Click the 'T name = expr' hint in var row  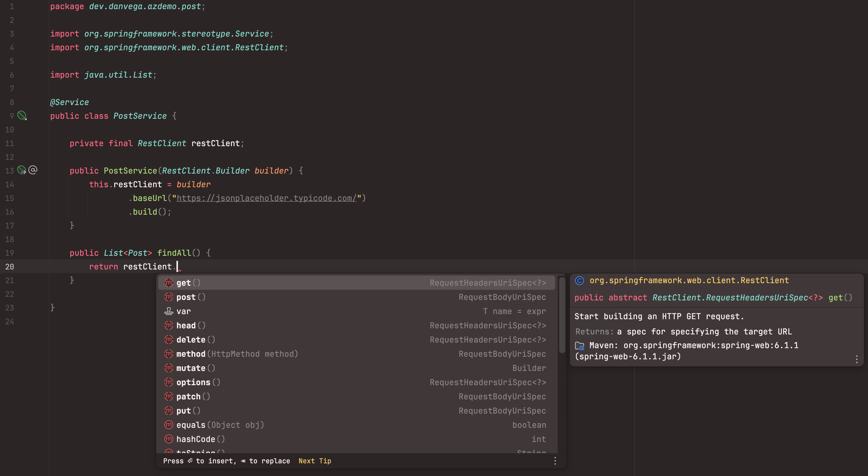point(514,311)
